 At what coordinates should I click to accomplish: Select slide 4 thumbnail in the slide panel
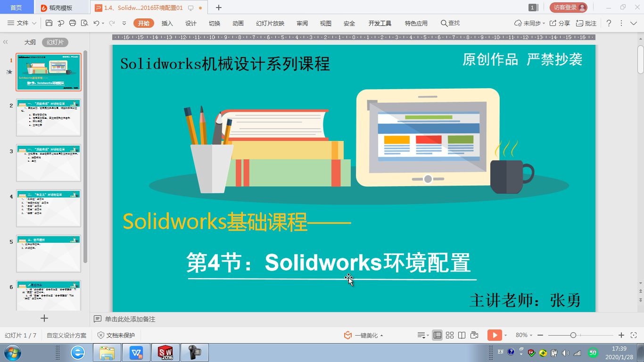49,207
